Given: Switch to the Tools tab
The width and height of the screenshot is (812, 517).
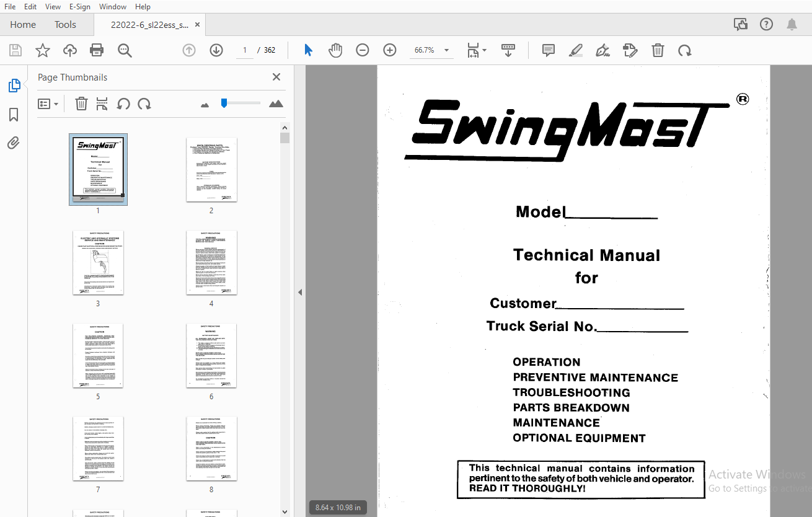Looking at the screenshot, I should pos(65,25).
